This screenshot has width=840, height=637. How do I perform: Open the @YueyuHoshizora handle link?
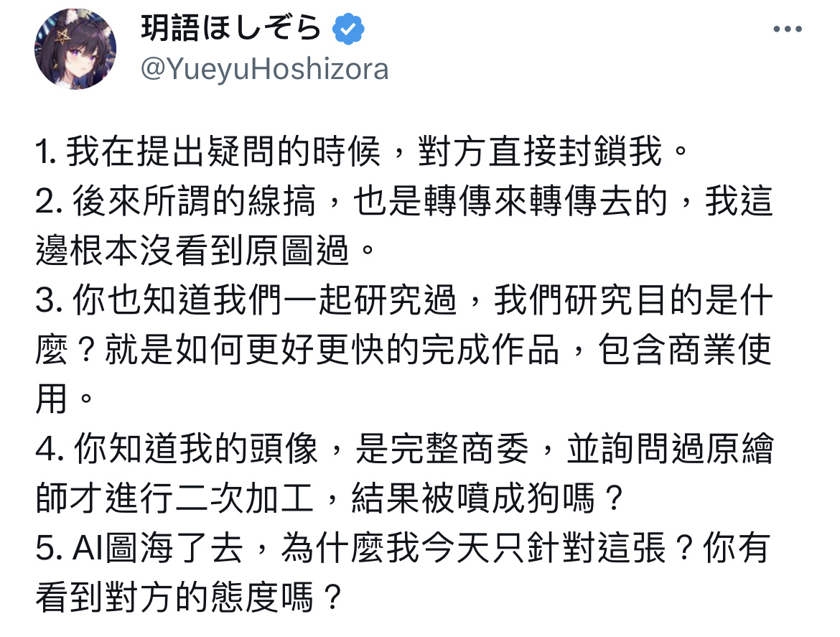click(265, 69)
